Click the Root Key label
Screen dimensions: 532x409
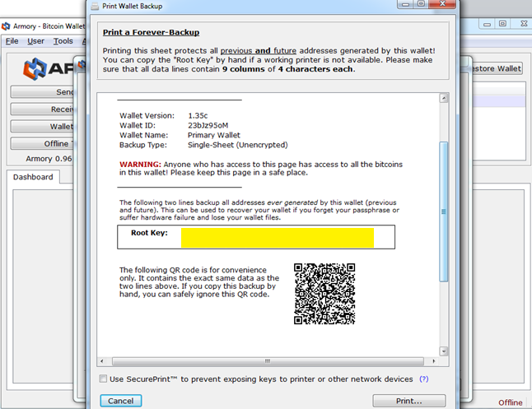coord(149,233)
